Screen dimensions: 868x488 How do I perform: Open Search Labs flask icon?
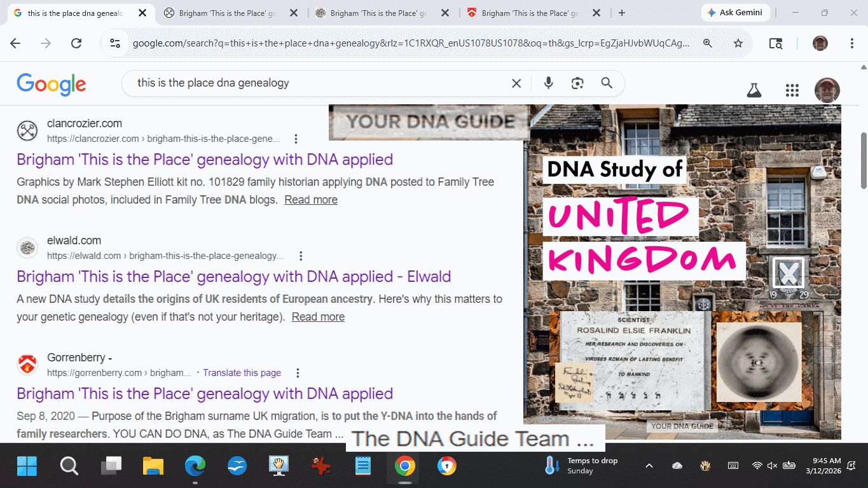[754, 90]
